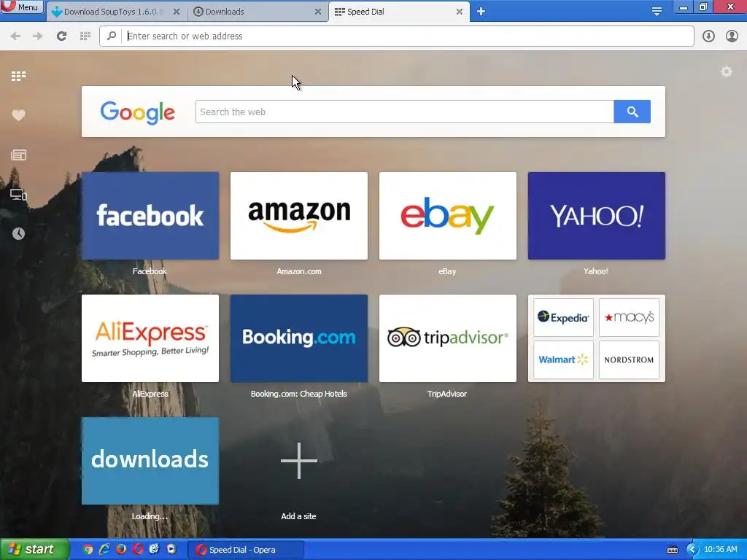This screenshot has width=747, height=560.
Task: Focus the Search the web field
Action: click(404, 112)
